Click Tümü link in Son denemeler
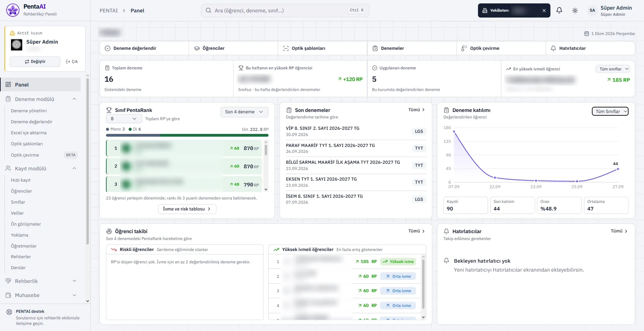644x331 pixels. 416,110
